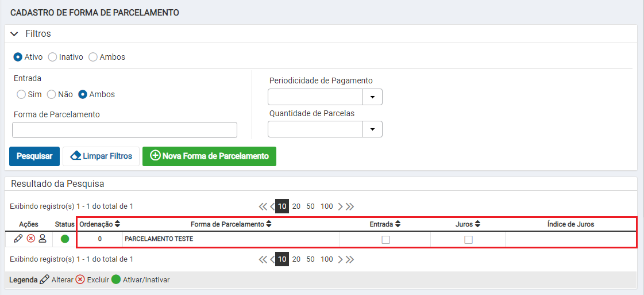Set page size to 20 in top pagination
The height and width of the screenshot is (295, 644).
pos(296,206)
